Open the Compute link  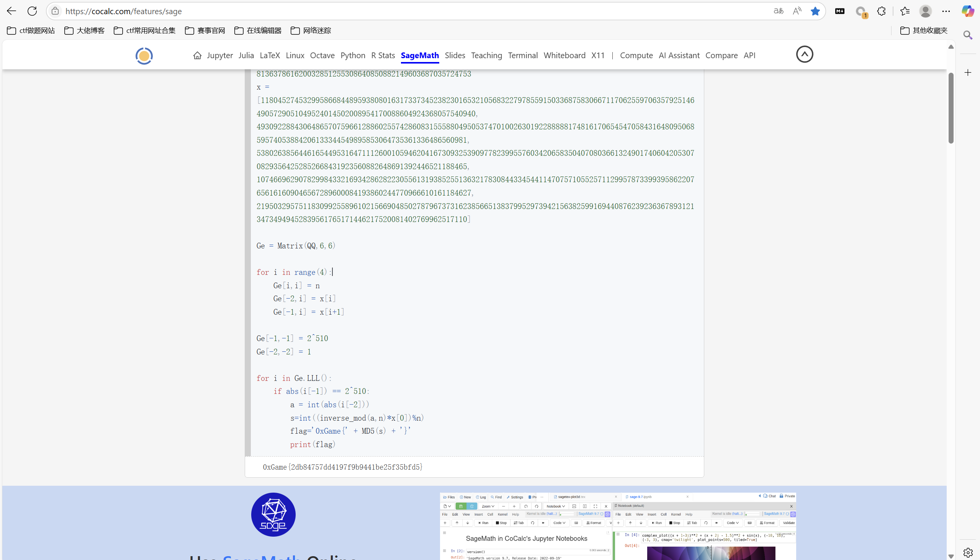click(x=636, y=56)
